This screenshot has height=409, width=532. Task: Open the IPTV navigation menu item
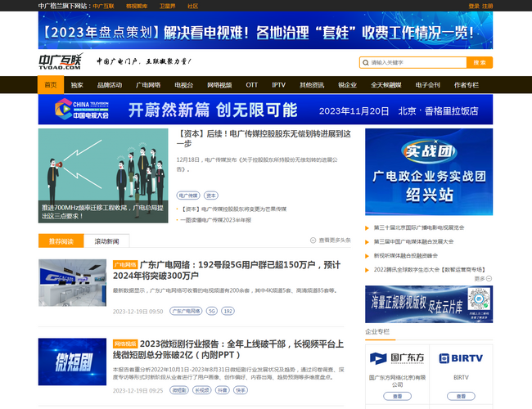[x=278, y=85]
